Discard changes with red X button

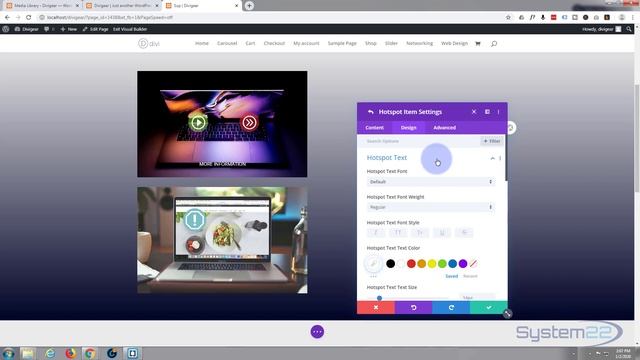(x=376, y=308)
